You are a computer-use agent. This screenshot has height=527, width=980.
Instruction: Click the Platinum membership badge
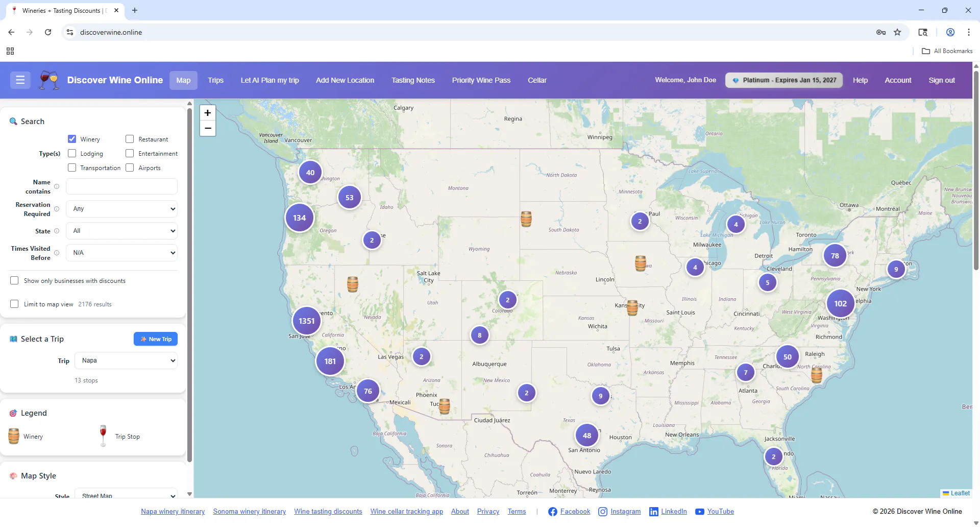(x=784, y=80)
